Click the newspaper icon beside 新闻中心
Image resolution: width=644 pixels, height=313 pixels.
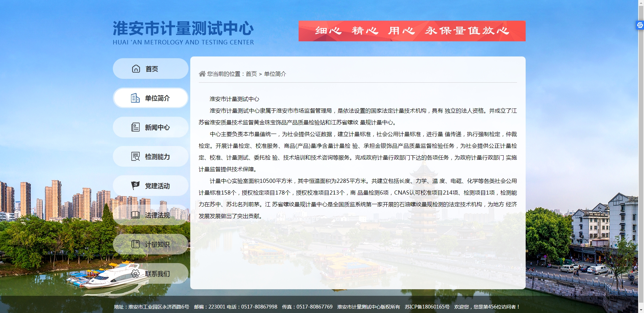135,127
